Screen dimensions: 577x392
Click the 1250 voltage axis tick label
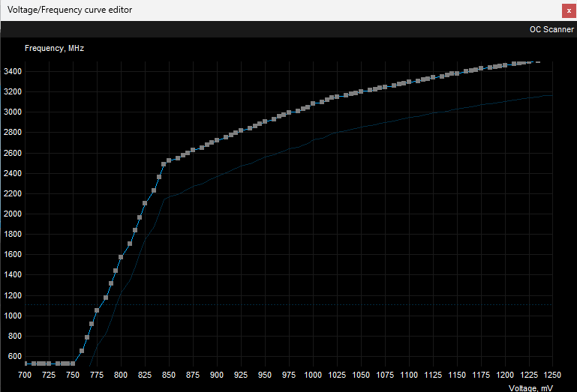[x=552, y=375]
